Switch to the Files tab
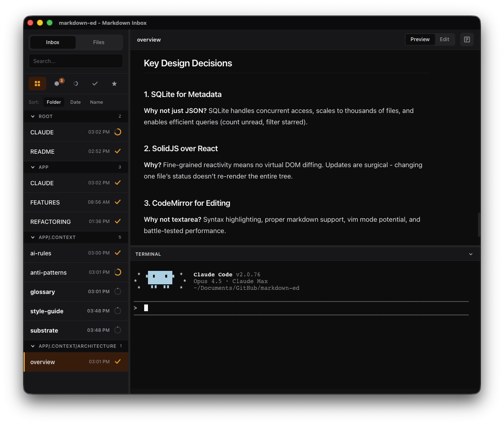This screenshot has height=425, width=504. [x=98, y=42]
